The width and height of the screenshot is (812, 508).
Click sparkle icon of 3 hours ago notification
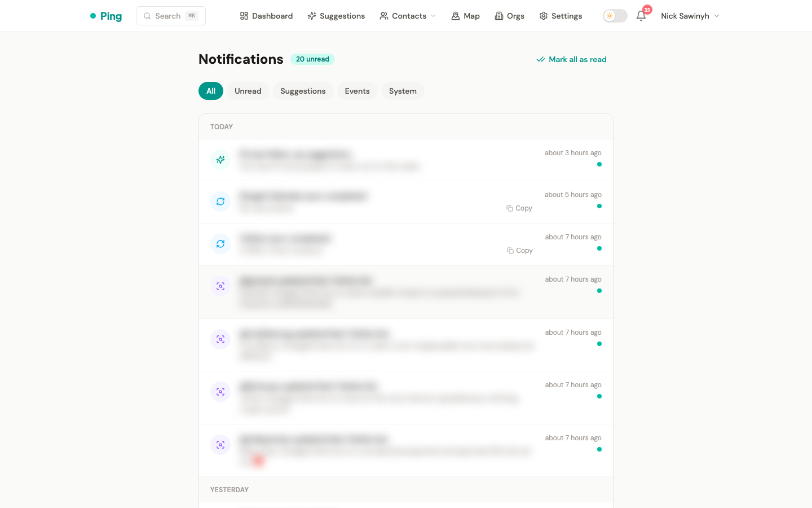tap(220, 160)
